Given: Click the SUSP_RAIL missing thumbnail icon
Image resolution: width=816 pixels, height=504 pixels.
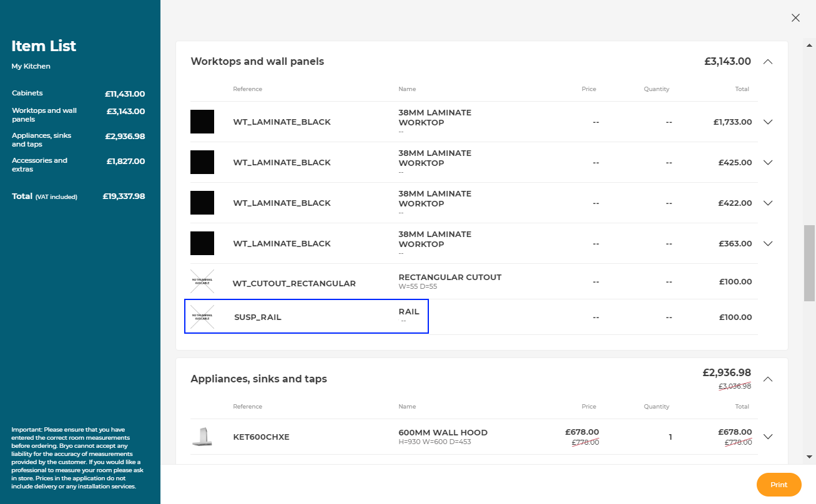Looking at the screenshot, I should point(202,317).
